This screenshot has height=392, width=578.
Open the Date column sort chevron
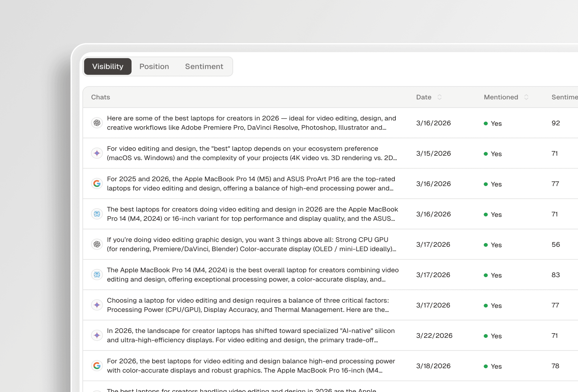[x=440, y=97]
